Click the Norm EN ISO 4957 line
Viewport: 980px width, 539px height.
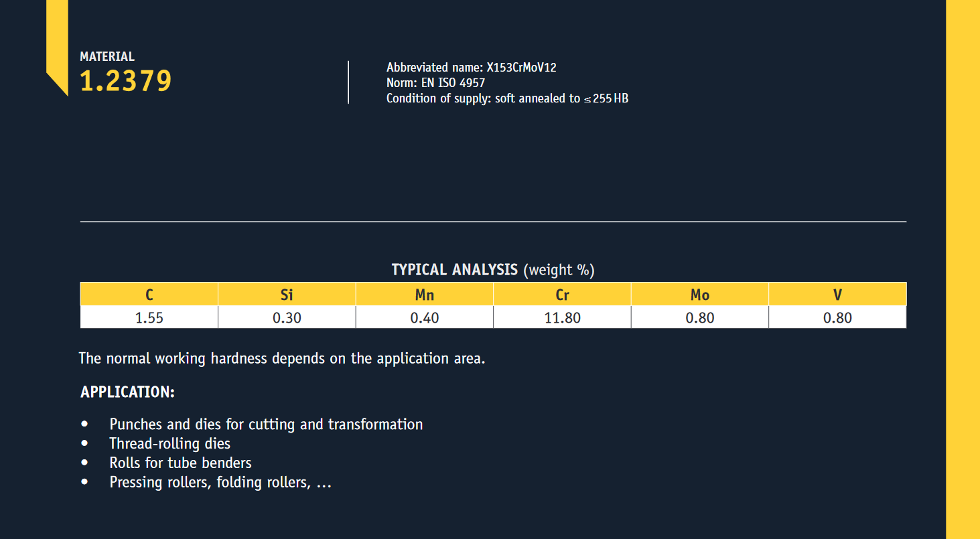[435, 83]
